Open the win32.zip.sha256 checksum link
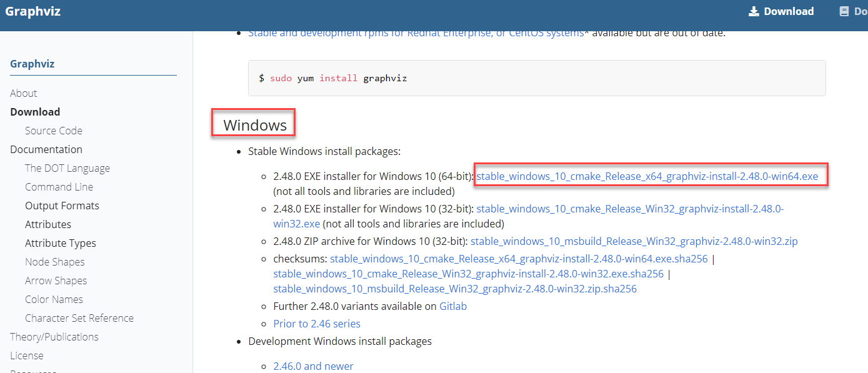The image size is (868, 373). 455,289
